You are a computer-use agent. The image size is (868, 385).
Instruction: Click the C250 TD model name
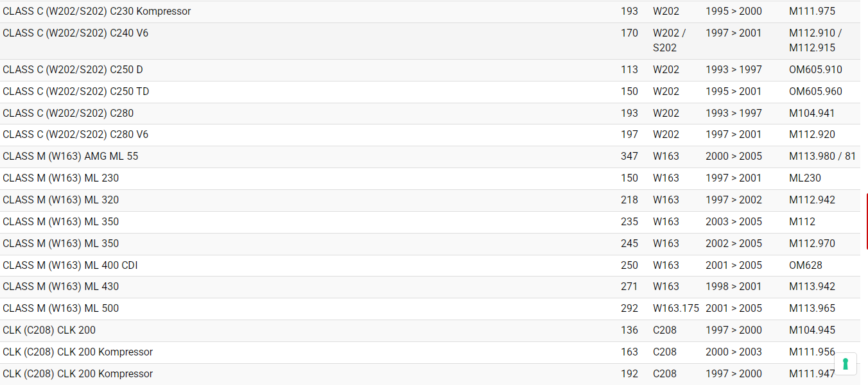pyautogui.click(x=76, y=91)
